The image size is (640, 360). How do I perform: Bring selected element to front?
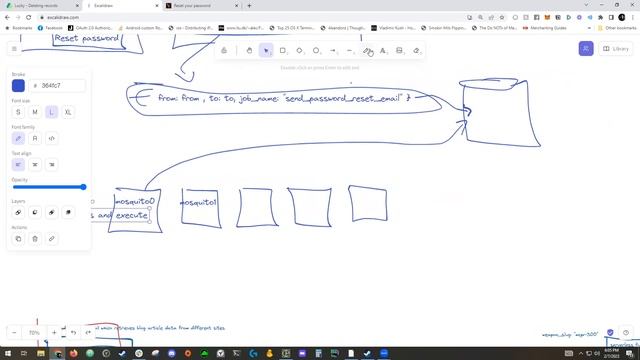click(68, 212)
